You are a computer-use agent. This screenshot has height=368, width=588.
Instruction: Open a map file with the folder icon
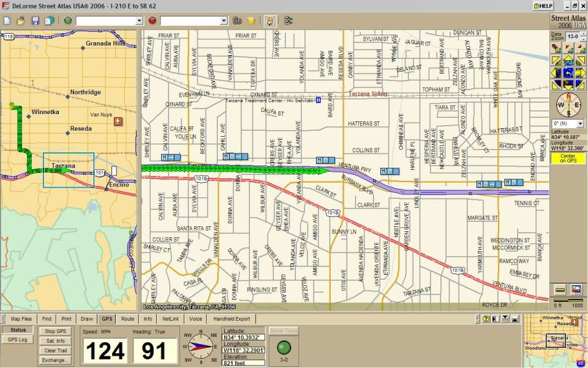click(x=21, y=21)
